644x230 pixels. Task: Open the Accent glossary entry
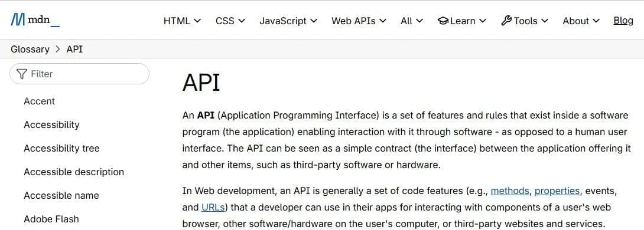pyautogui.click(x=40, y=101)
